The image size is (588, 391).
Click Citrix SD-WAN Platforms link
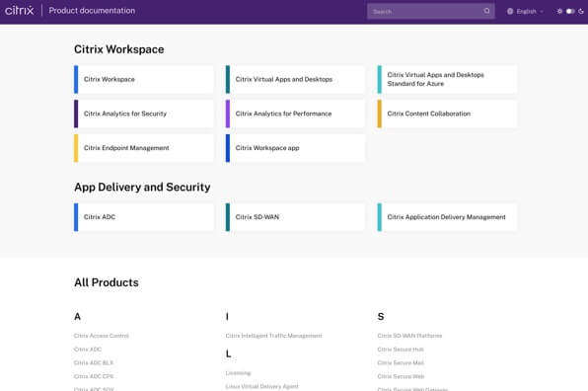[x=409, y=336]
